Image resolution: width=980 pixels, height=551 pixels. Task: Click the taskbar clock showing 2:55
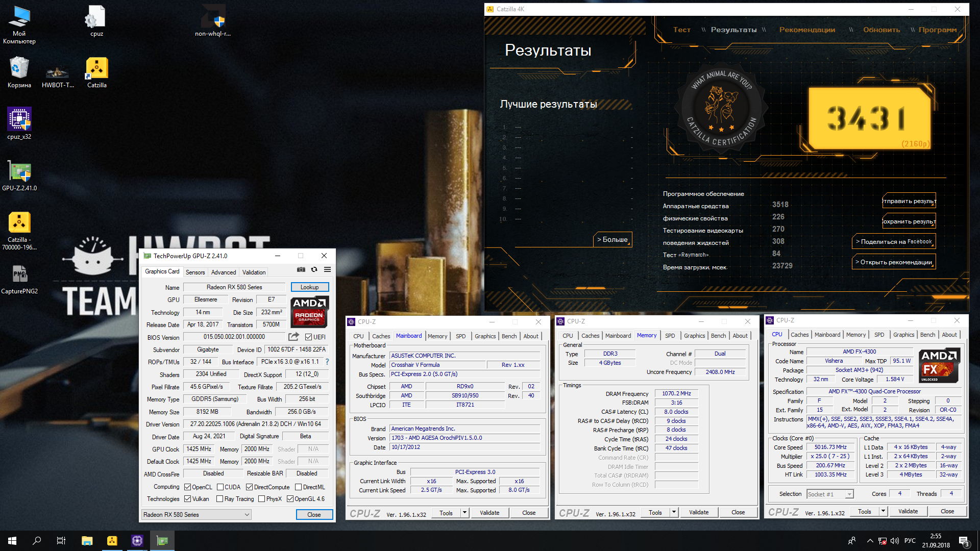[936, 541]
